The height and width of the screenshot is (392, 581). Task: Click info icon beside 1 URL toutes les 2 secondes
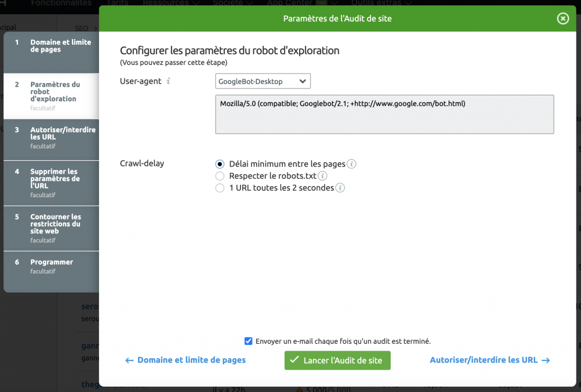point(340,188)
